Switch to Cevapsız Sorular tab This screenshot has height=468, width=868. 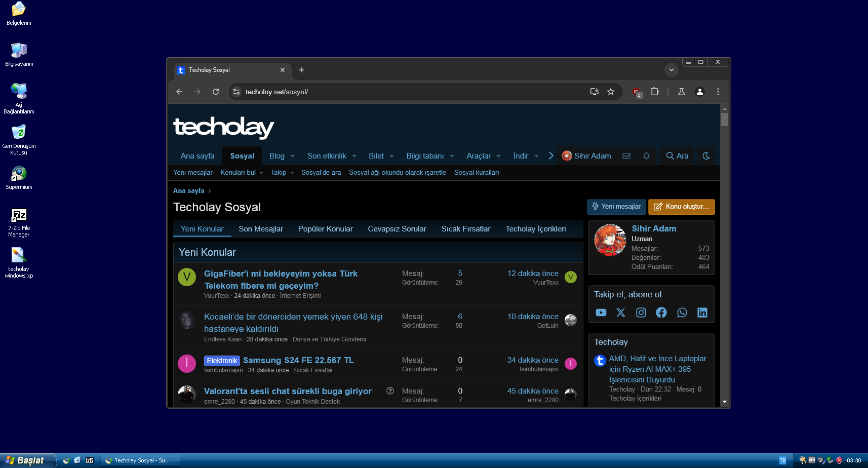point(397,229)
